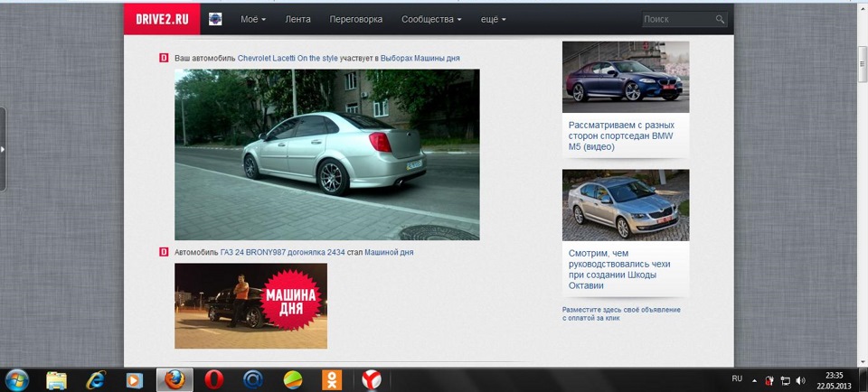Screen dimensions: 868x392
Task: Switch to Firefox in the taskbar
Action: tap(175, 380)
